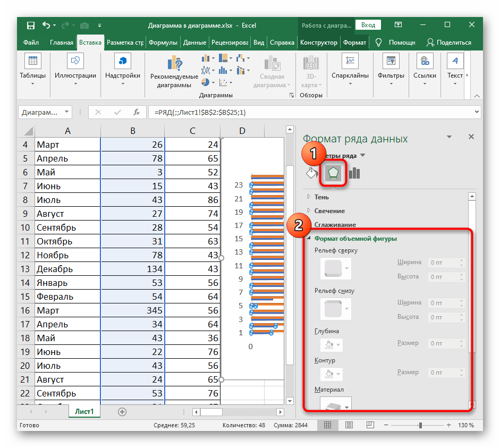Viewport: 500px width, 448px height.
Task: Switch to Page Layout view in status bar
Action: click(350, 426)
